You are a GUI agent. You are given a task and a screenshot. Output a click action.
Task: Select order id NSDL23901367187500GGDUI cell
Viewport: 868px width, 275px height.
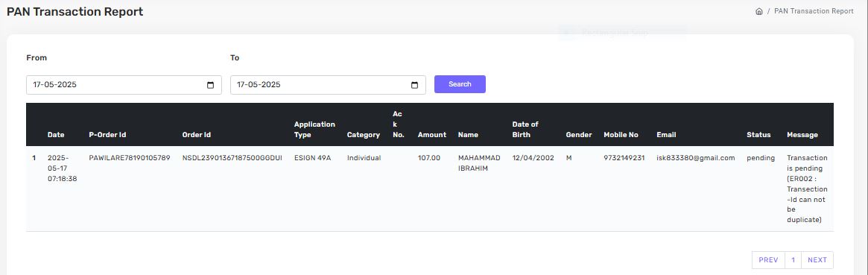(x=232, y=158)
